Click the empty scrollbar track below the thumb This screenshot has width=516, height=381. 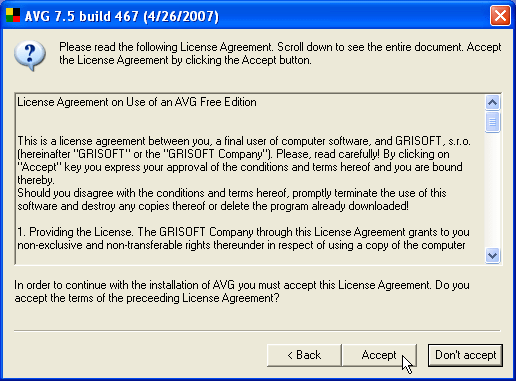[x=492, y=190]
